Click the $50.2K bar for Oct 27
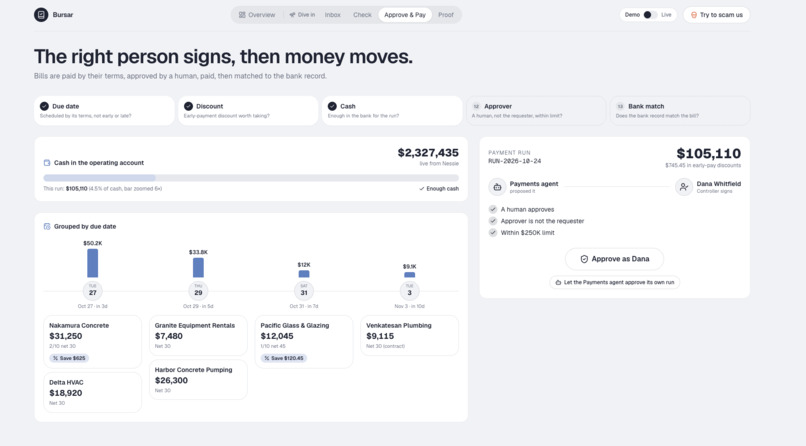Image resolution: width=806 pixels, height=446 pixels. pos(93,263)
